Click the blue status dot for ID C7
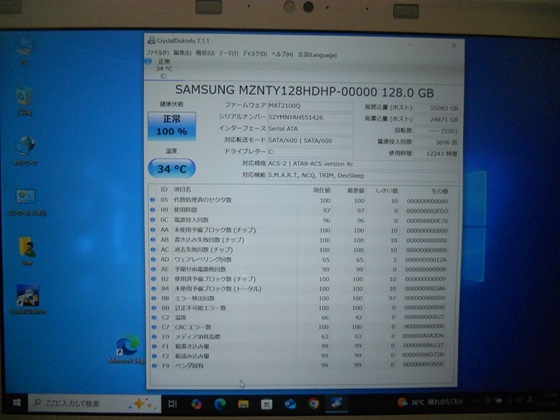The image size is (560, 420). (154, 327)
